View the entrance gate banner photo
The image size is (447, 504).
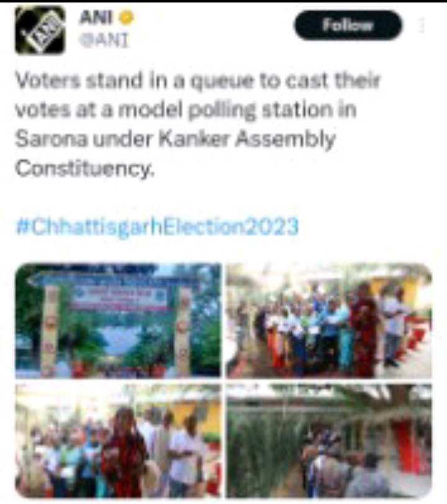pos(118,321)
